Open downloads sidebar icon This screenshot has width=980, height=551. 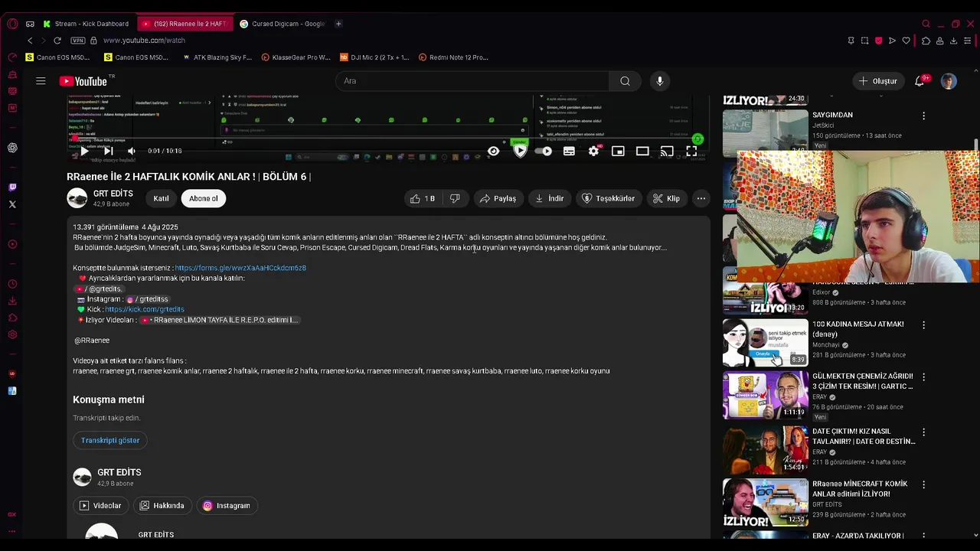(x=12, y=301)
